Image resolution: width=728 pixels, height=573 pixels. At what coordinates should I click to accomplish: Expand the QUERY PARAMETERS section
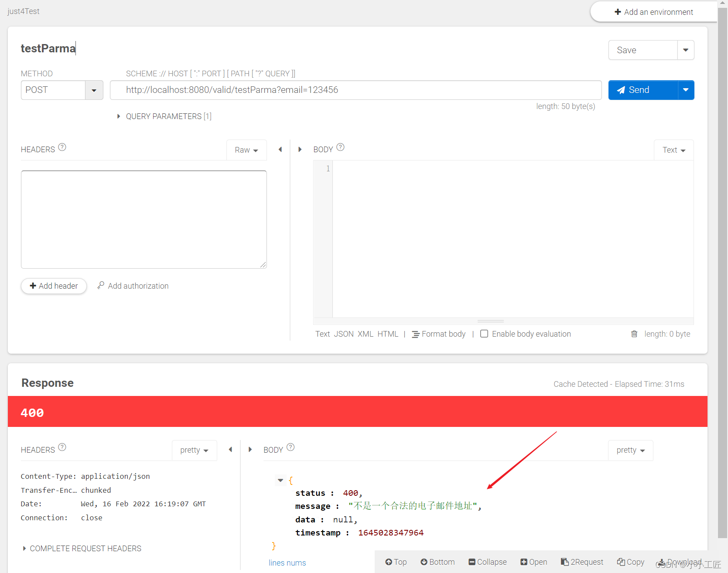118,116
